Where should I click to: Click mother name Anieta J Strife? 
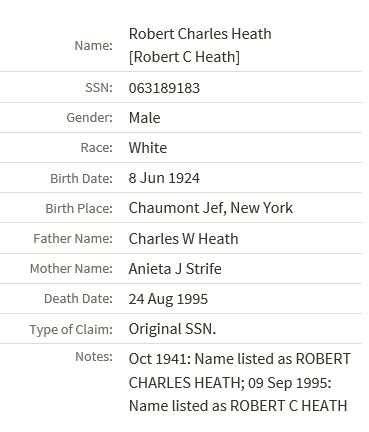tap(175, 269)
